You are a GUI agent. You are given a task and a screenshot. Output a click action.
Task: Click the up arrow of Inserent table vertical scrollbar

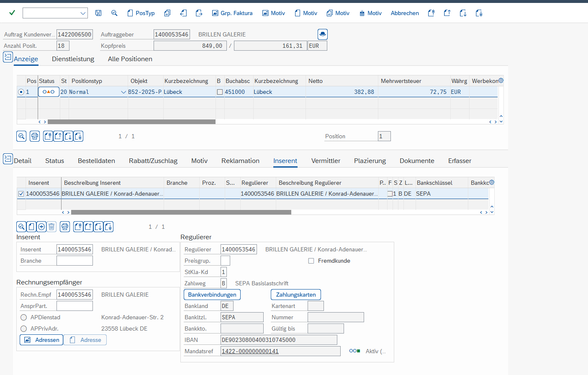[x=492, y=207]
